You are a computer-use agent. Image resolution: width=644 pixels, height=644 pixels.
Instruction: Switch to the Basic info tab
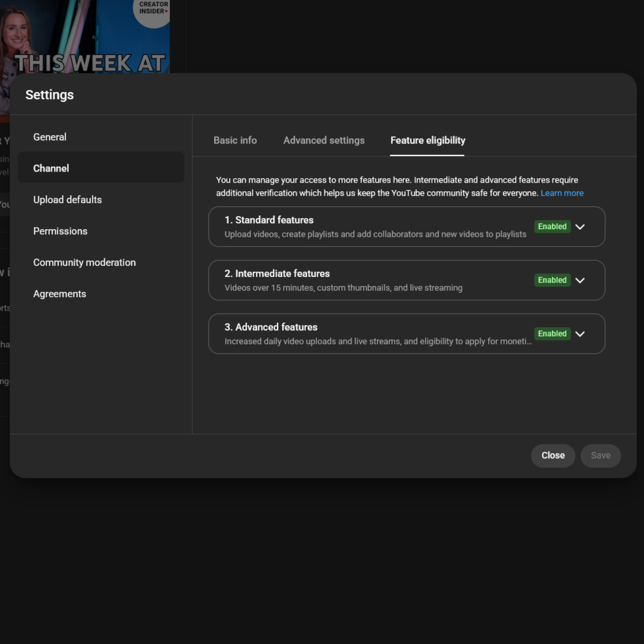click(235, 140)
